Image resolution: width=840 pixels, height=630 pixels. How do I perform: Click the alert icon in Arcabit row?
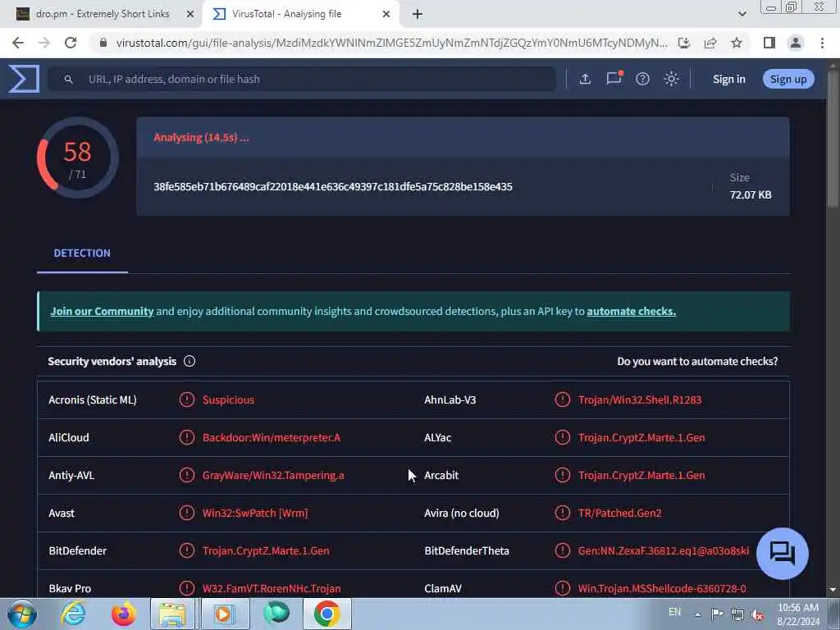563,475
